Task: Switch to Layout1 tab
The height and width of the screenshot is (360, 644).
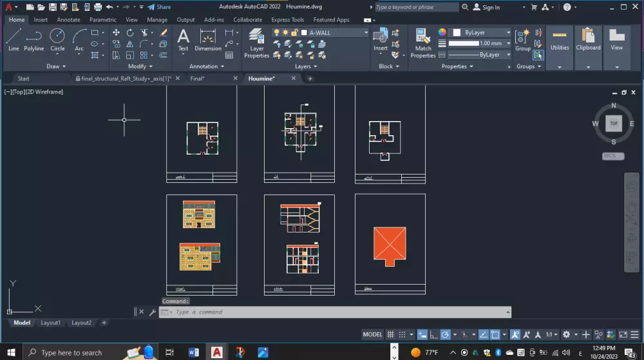Action: pos(50,323)
